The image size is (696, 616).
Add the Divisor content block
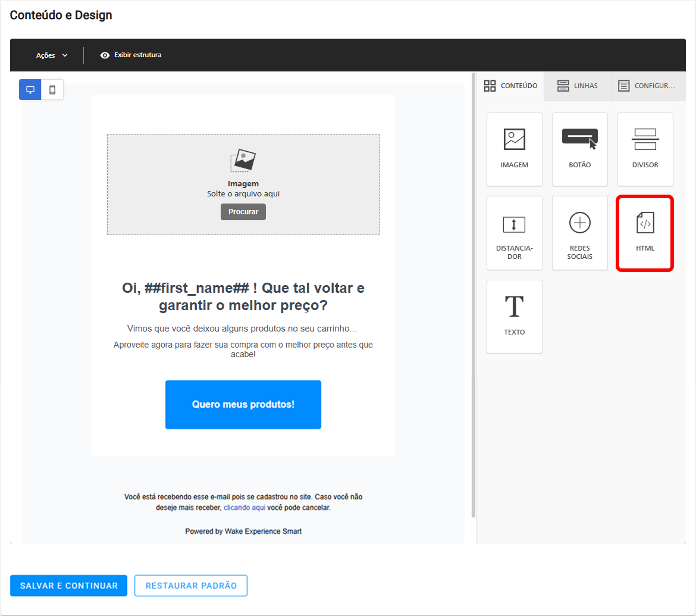click(645, 149)
